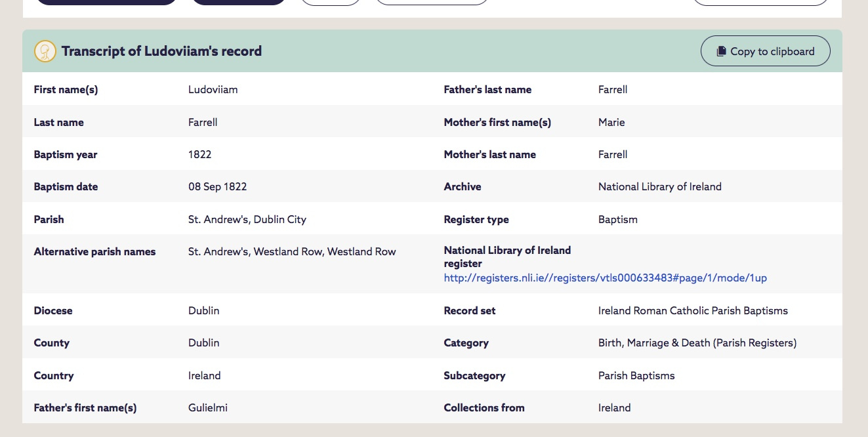Click the subcategory value Parish Baptisms
Screen dimensions: 868x437
point(636,375)
